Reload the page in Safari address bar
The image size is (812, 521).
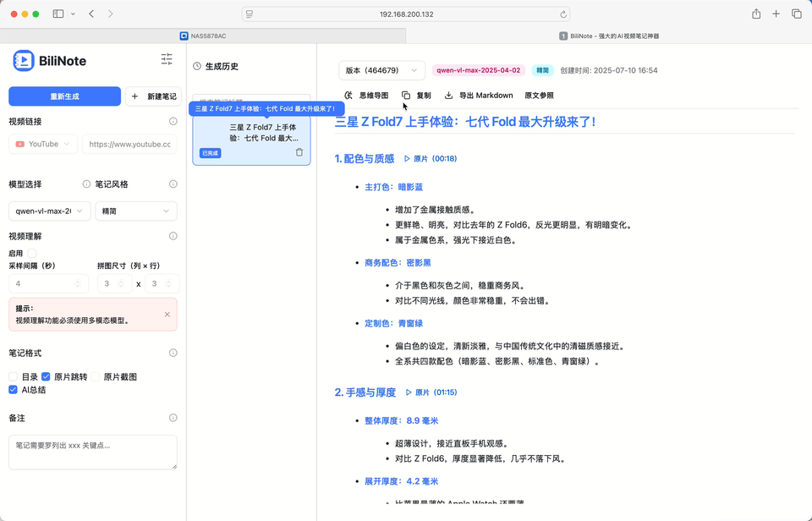pyautogui.click(x=563, y=14)
